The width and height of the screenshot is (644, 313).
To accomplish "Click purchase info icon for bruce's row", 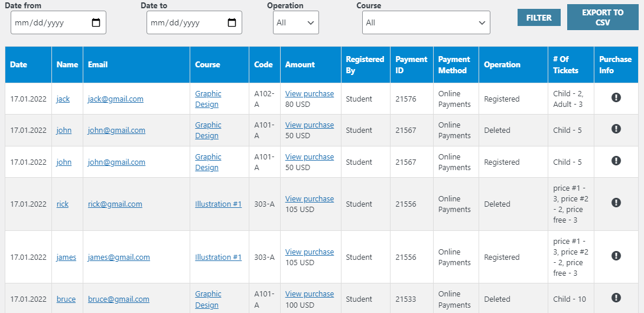I will tap(616, 298).
